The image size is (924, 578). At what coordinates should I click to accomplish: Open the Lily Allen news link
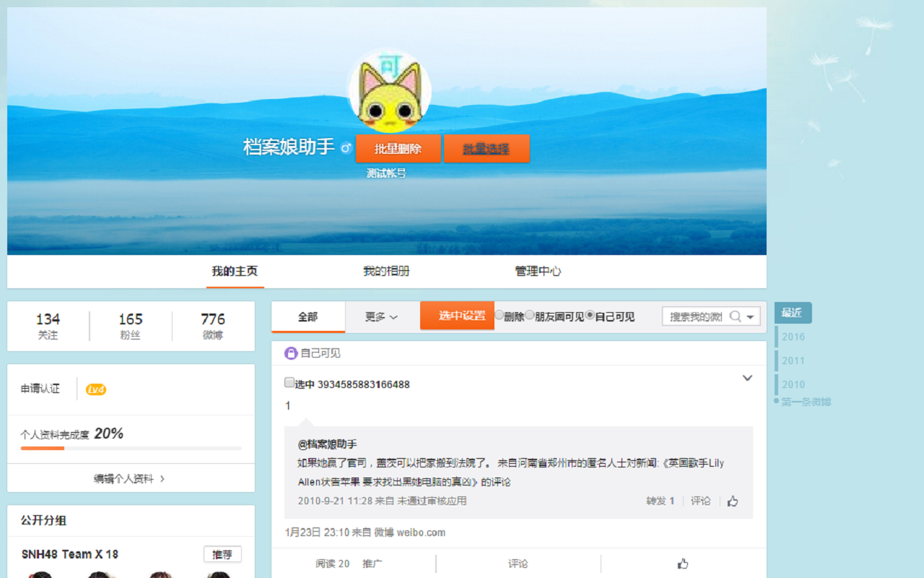click(511, 472)
